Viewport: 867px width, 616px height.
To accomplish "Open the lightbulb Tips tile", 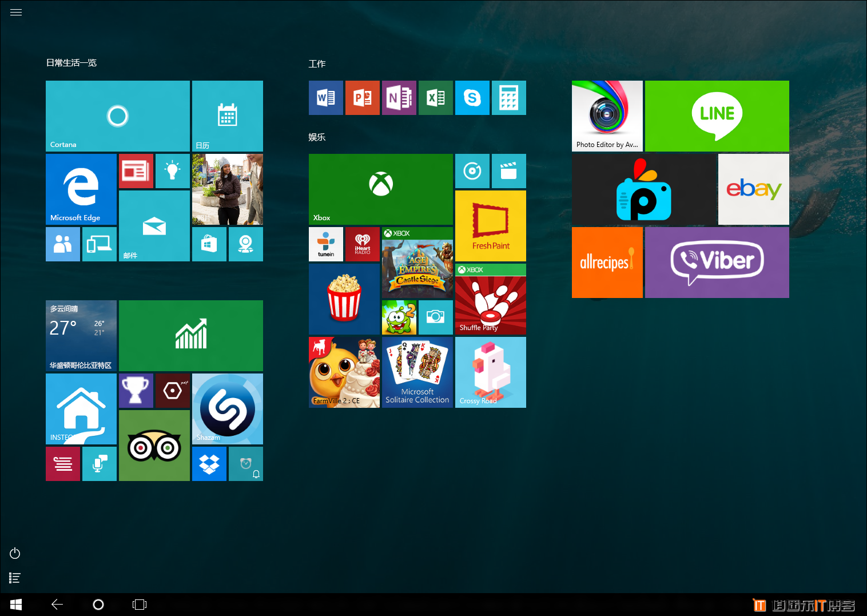I will [x=173, y=171].
